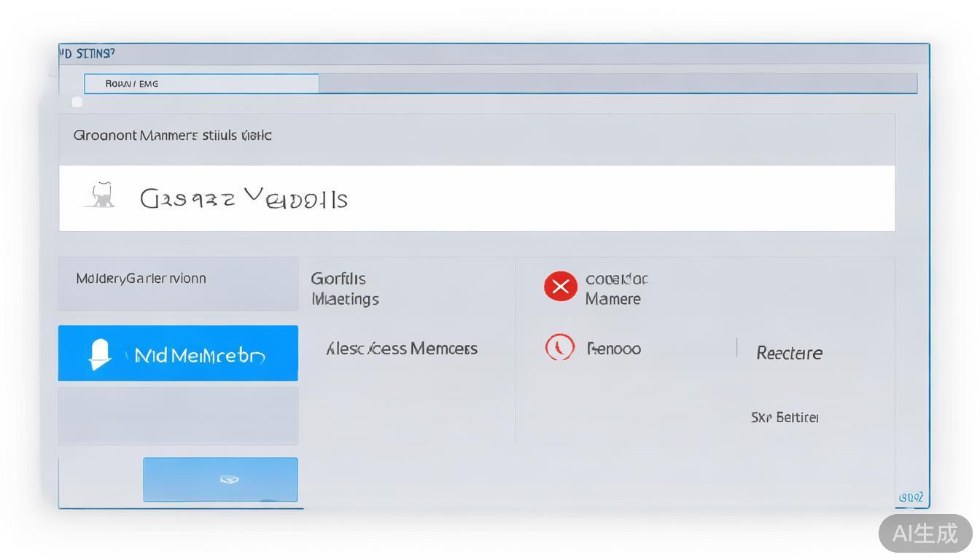Open the Groanont Manmers section header
The width and height of the screenshot is (980, 560).
(x=172, y=136)
